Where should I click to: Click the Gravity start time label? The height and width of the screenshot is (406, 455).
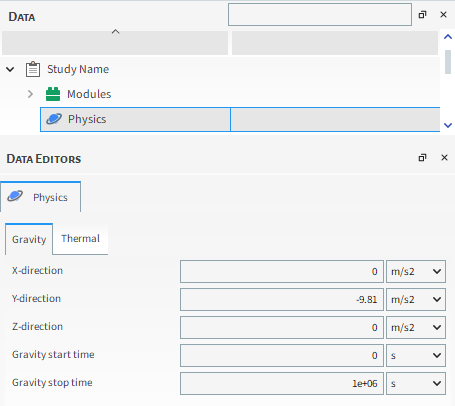coord(53,354)
